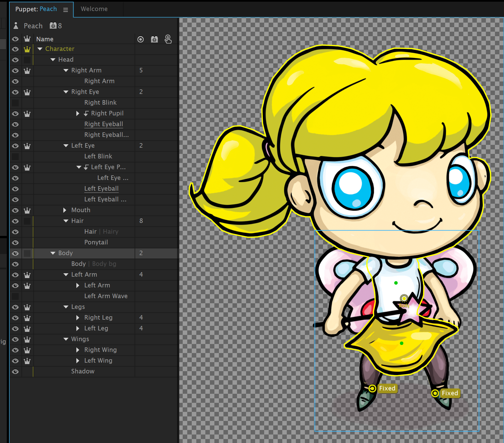Image resolution: width=504 pixels, height=443 pixels.
Task: Click the Name column header
Action: click(x=45, y=39)
